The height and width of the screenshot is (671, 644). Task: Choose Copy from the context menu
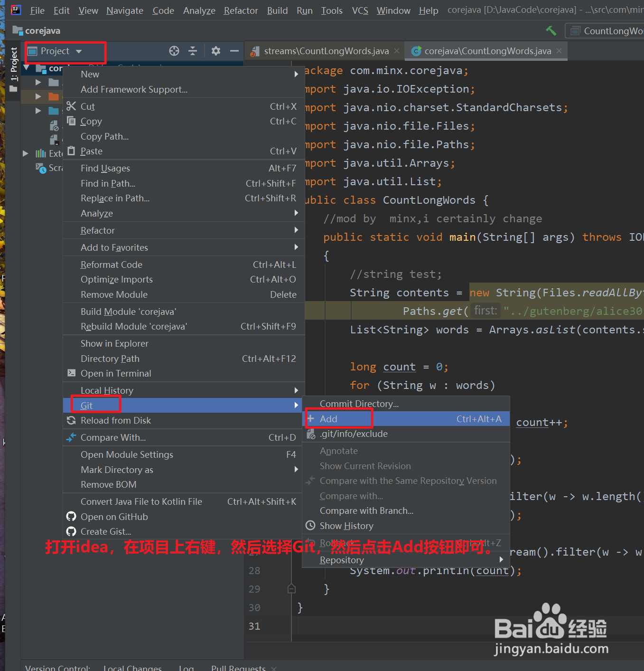point(184,121)
